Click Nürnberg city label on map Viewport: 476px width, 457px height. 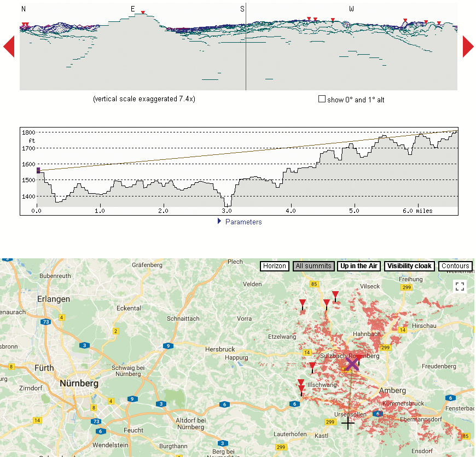(79, 383)
